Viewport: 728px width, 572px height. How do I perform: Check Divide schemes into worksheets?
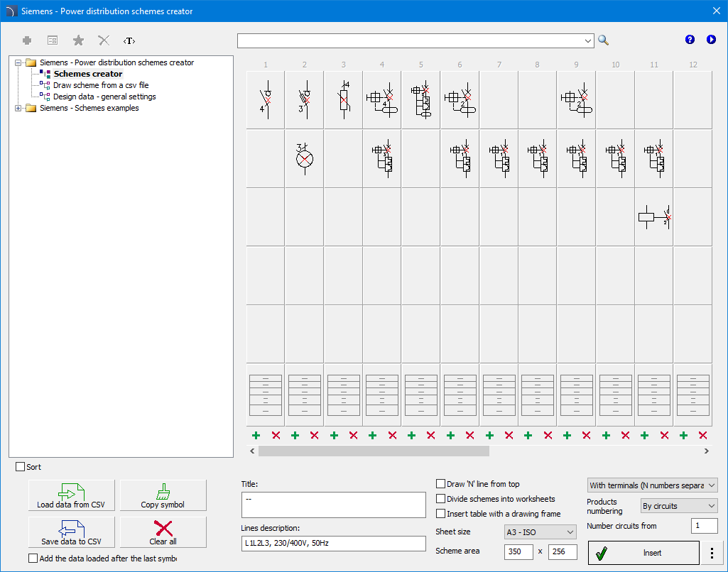(440, 499)
